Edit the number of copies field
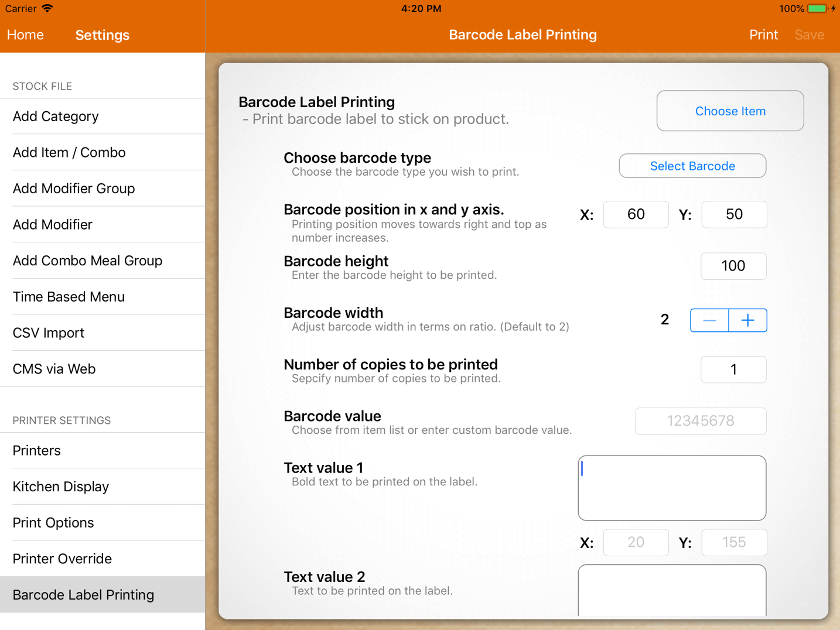Image resolution: width=840 pixels, height=630 pixels. [733, 369]
